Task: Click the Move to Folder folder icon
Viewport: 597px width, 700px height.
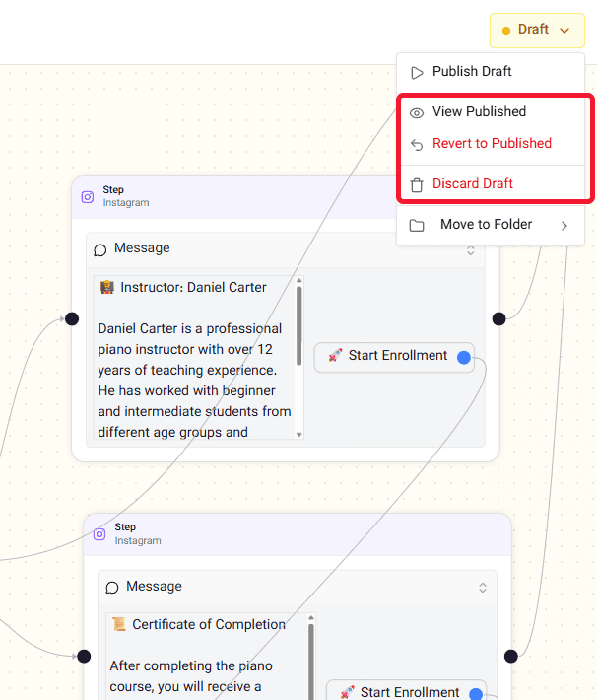Action: click(417, 225)
